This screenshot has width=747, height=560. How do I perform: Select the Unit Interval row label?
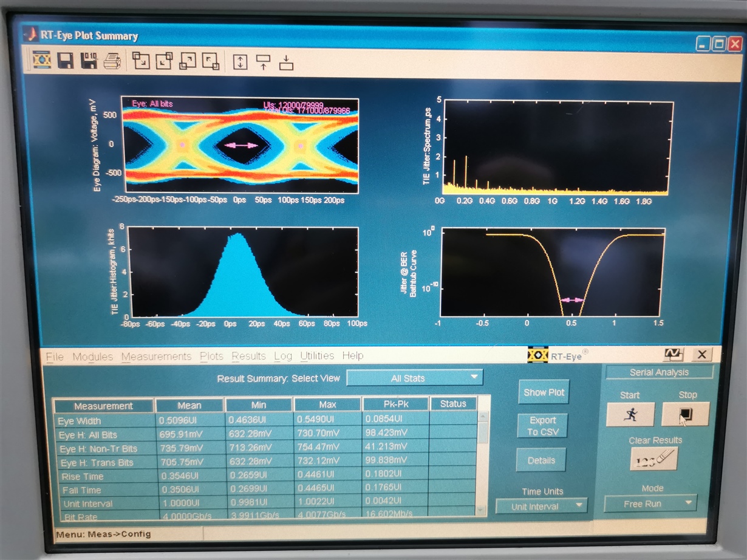click(88, 504)
